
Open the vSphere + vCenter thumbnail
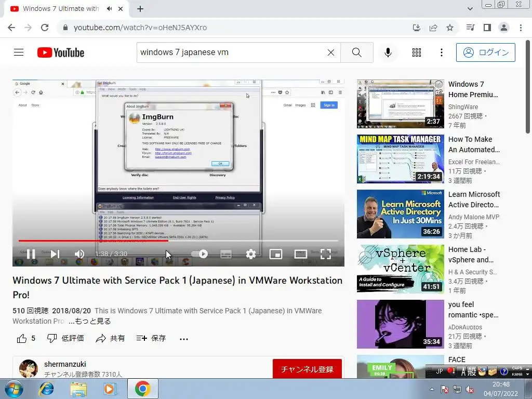[401, 269]
